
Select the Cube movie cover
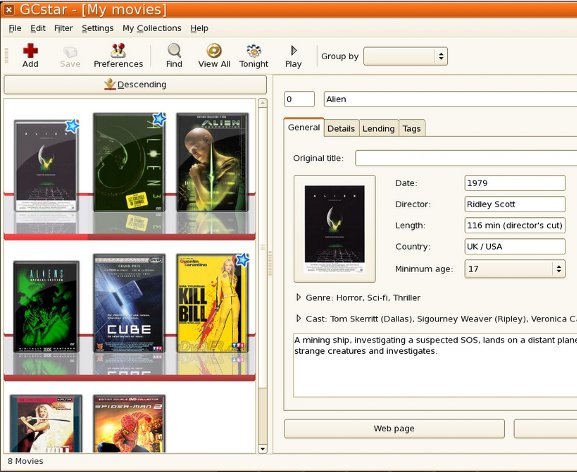(129, 303)
